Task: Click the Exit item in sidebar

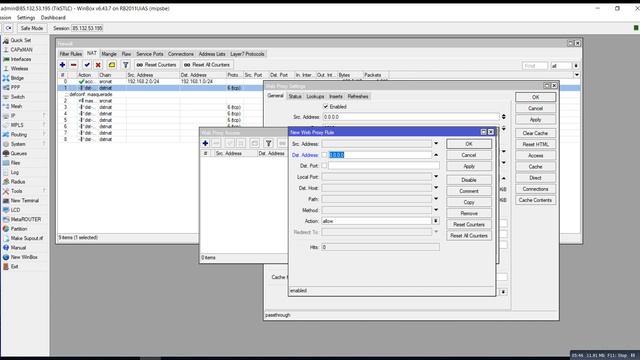Action: (x=14, y=267)
